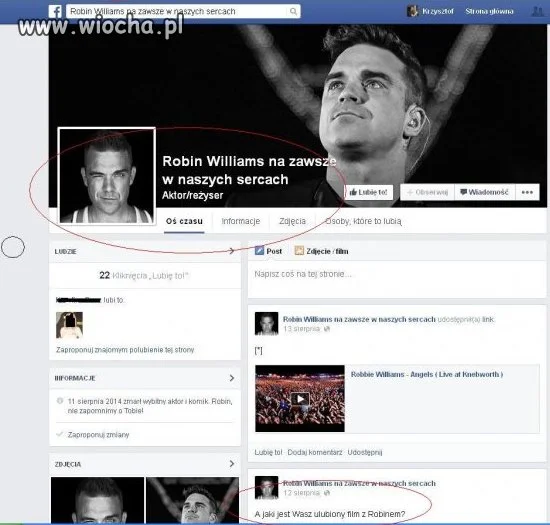
Task: Open the Facebook logo home icon
Action: pos(55,12)
